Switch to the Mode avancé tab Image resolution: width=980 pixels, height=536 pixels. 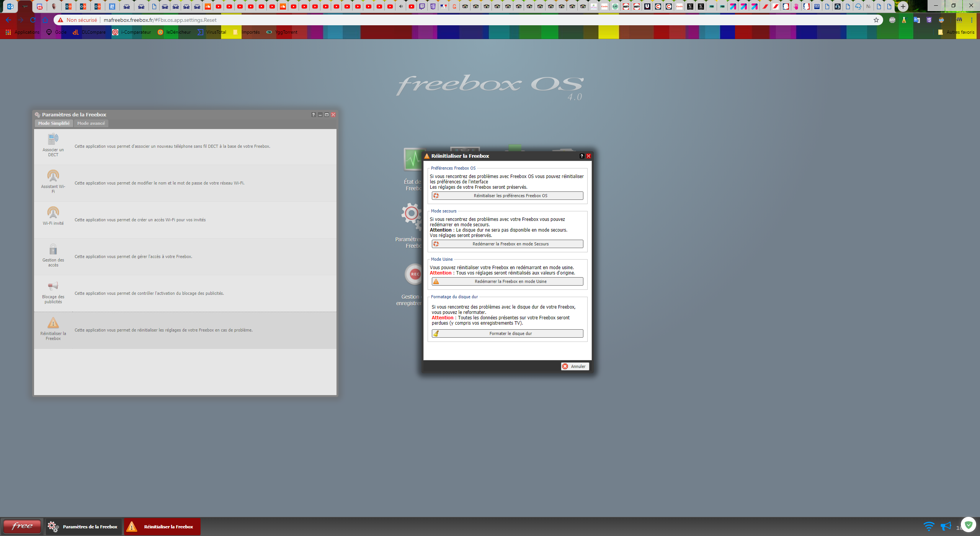coord(91,123)
